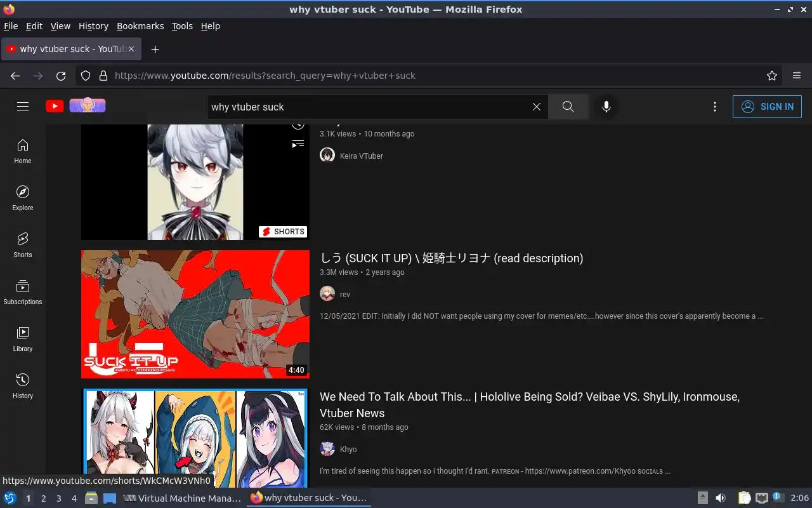
Task: Open the file manager taskbar icon
Action: coord(91,498)
